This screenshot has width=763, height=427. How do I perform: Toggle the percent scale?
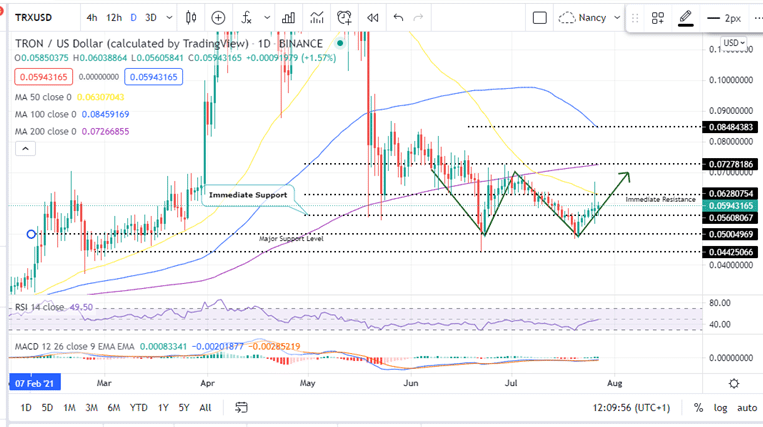click(698, 408)
